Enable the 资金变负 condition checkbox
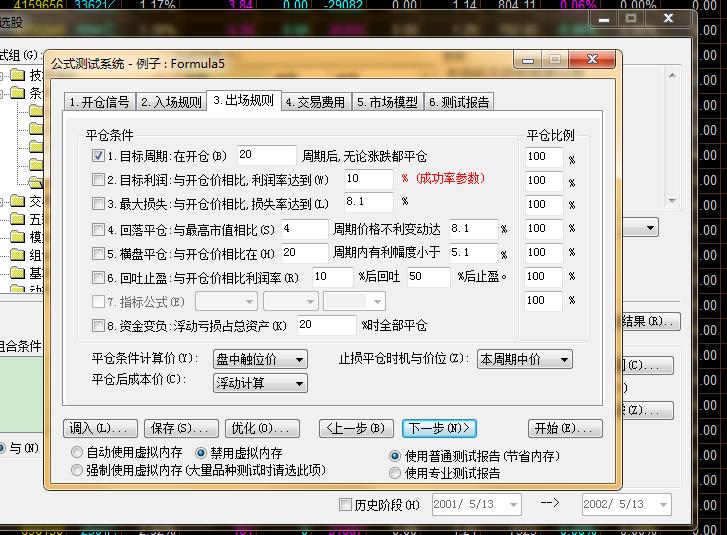The image size is (727, 535). [98, 325]
